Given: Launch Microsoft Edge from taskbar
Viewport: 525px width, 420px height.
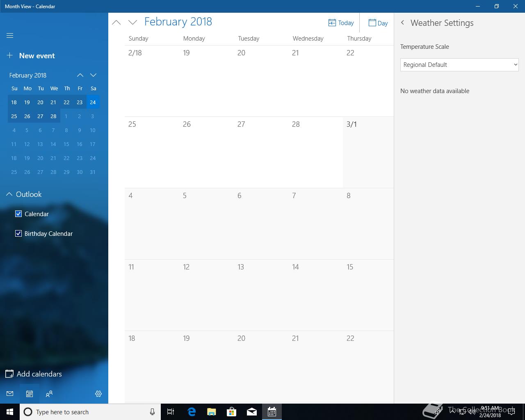Looking at the screenshot, I should pyautogui.click(x=192, y=412).
